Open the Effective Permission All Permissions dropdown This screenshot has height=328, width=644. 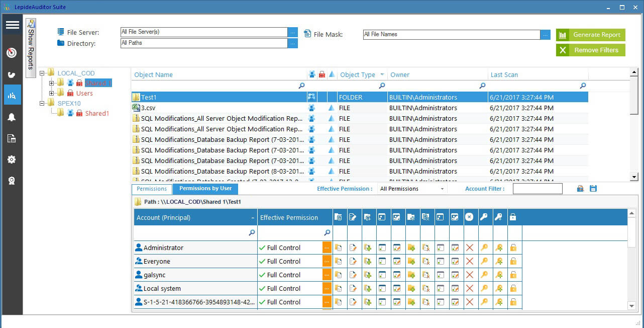[x=413, y=189]
